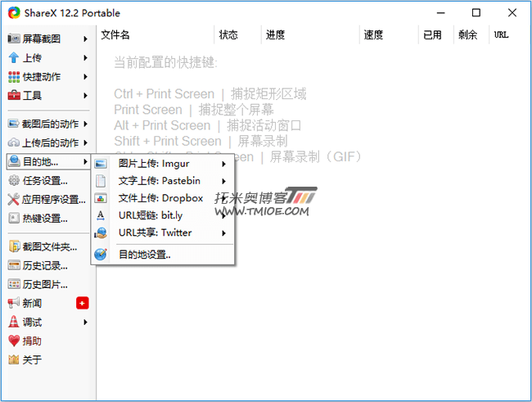Click the destinations icon next to 目的地
Screen dimensions: 532x402
tap(15, 161)
